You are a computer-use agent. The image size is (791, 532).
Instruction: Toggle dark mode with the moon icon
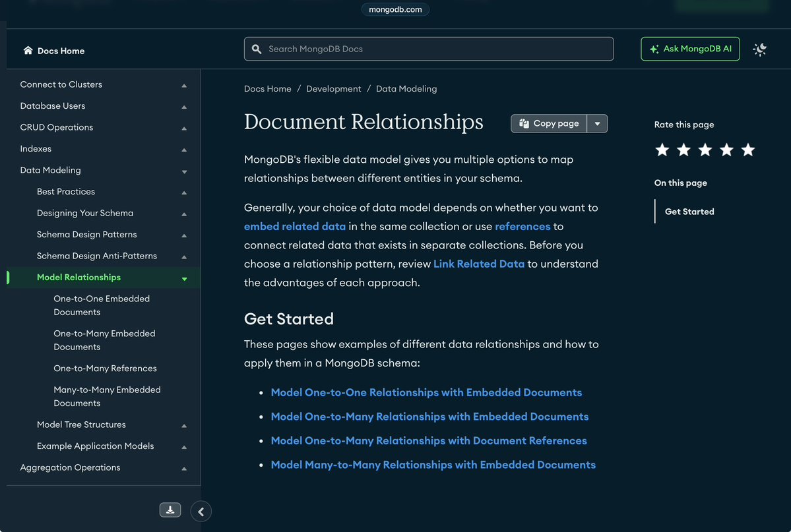pyautogui.click(x=759, y=49)
